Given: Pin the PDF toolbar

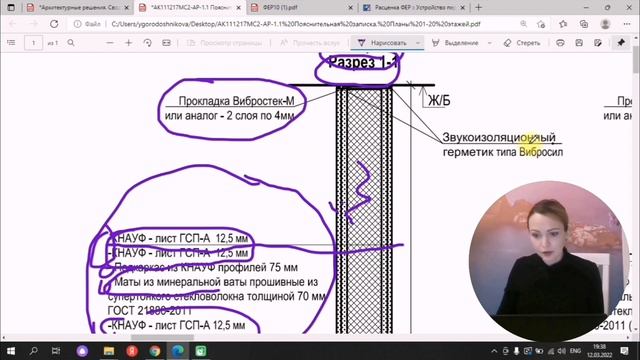Looking at the screenshot, I should tap(621, 43).
